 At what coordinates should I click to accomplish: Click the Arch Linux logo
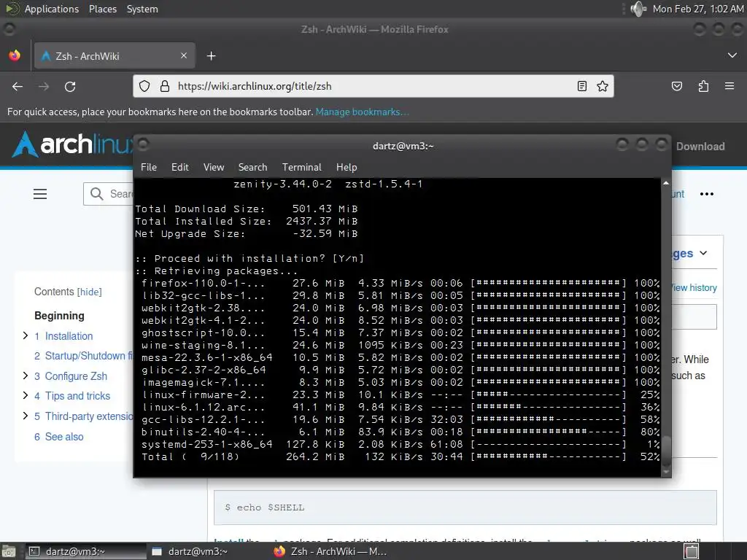71,144
